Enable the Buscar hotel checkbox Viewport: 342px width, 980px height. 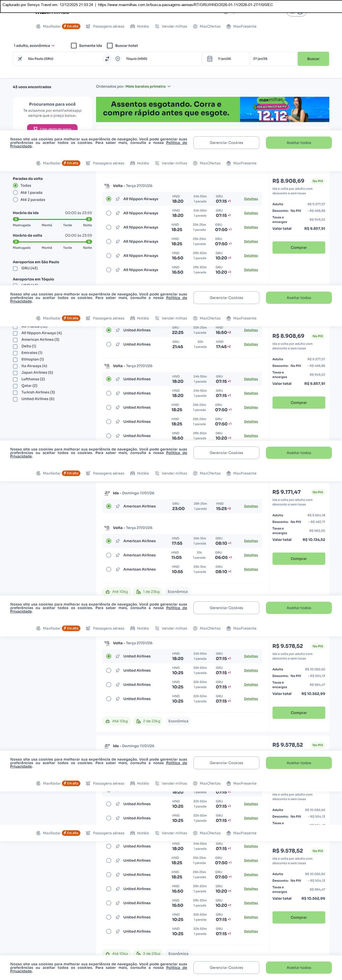tap(110, 46)
